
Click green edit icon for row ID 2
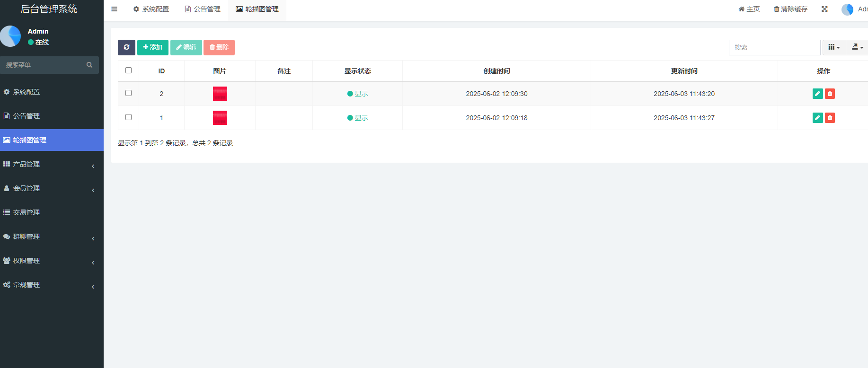pyautogui.click(x=817, y=94)
